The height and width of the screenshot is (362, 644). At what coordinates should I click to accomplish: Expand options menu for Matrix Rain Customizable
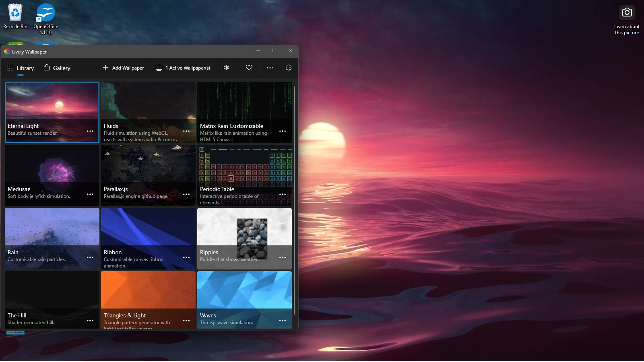(x=283, y=131)
